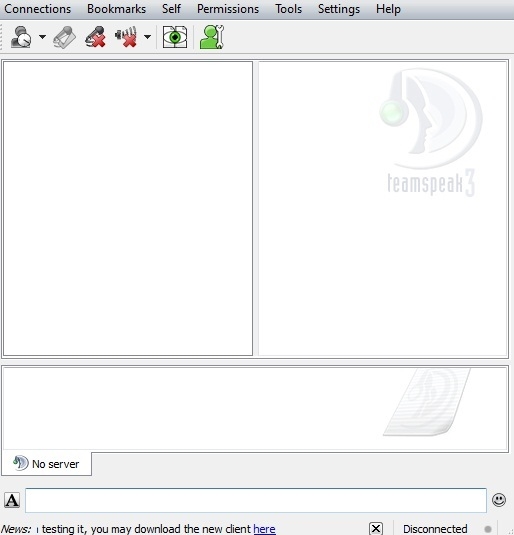Click the Set Away status icon
Image resolution: width=514 pixels, height=535 pixels.
(21, 37)
